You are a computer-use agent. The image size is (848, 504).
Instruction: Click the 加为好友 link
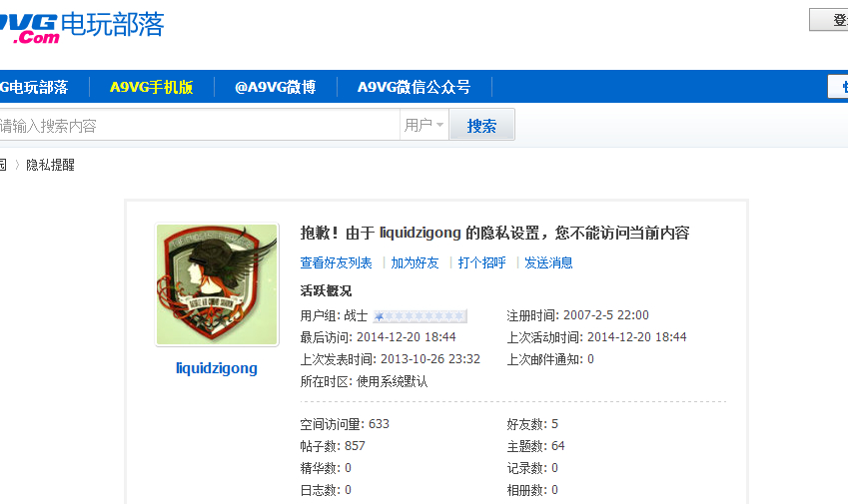415,263
